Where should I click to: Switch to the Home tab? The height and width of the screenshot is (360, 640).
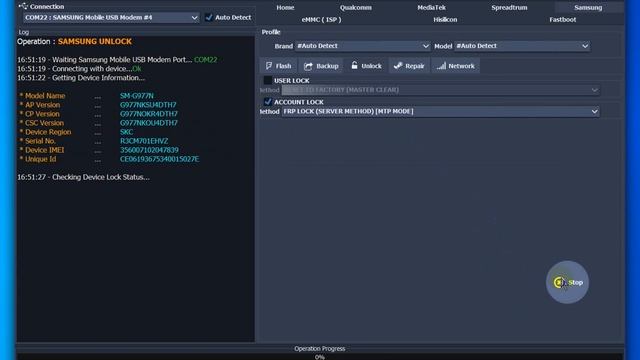coord(285,7)
